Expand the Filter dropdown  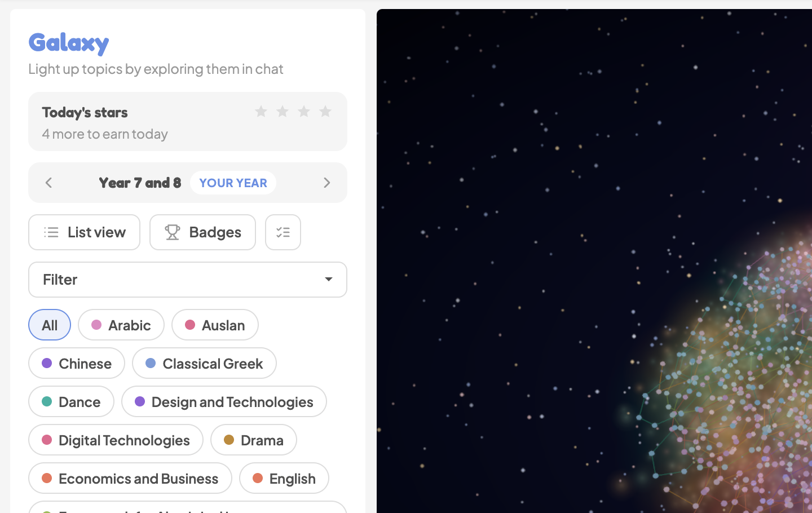pos(188,280)
